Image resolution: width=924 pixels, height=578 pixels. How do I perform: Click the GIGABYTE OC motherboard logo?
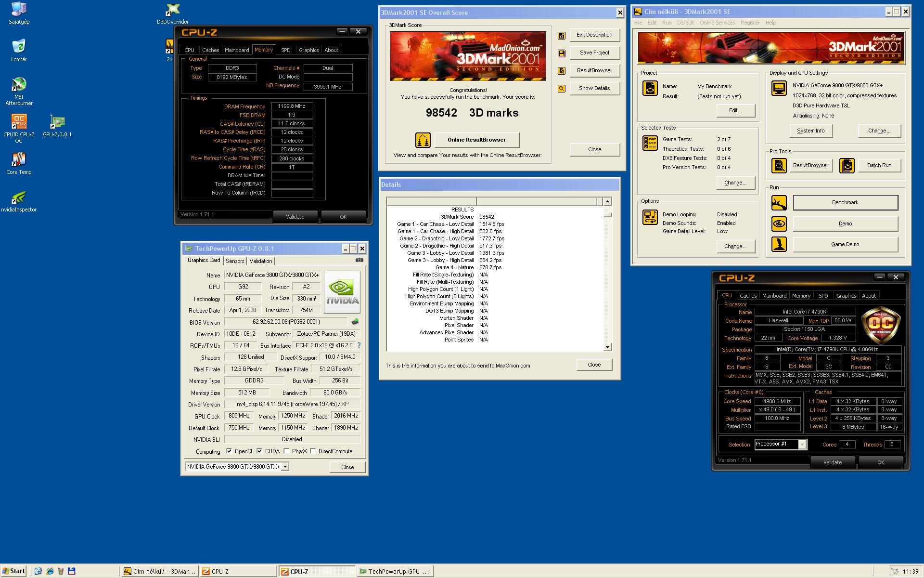pos(880,325)
